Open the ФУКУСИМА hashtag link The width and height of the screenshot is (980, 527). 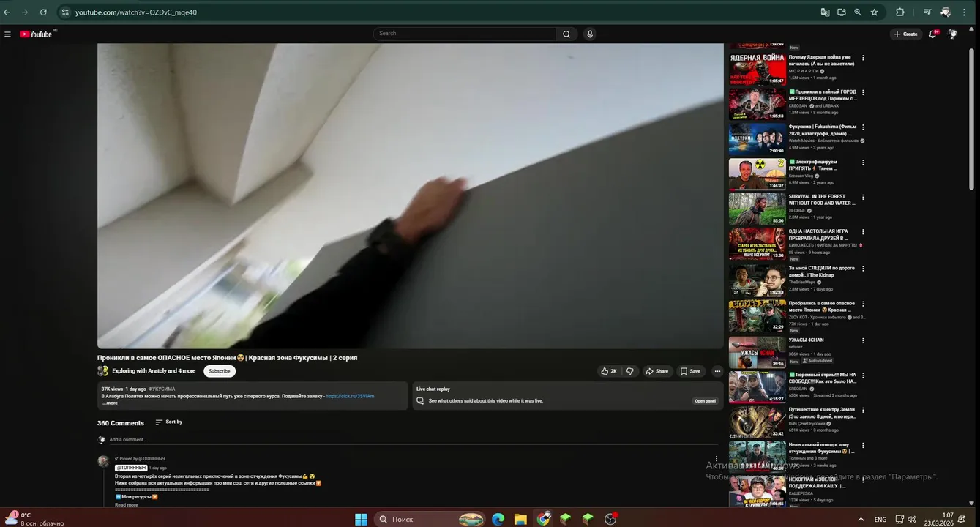click(x=162, y=389)
